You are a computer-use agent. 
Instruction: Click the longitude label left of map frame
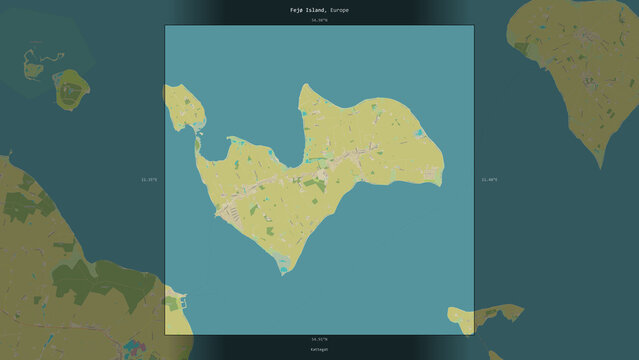149,180
